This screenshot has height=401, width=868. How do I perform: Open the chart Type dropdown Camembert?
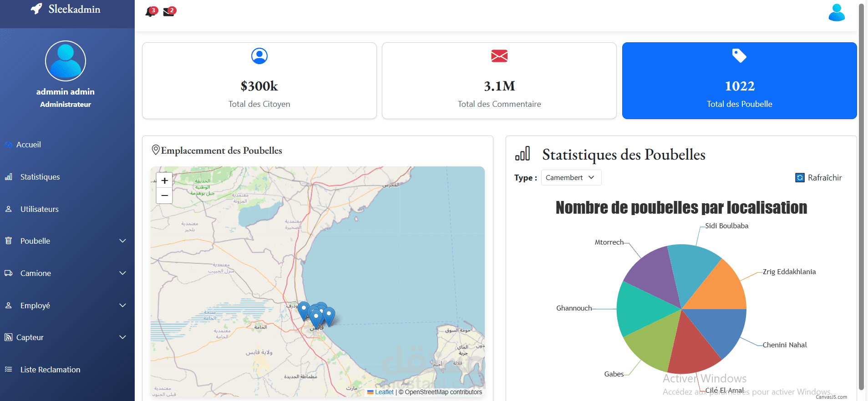coord(571,178)
